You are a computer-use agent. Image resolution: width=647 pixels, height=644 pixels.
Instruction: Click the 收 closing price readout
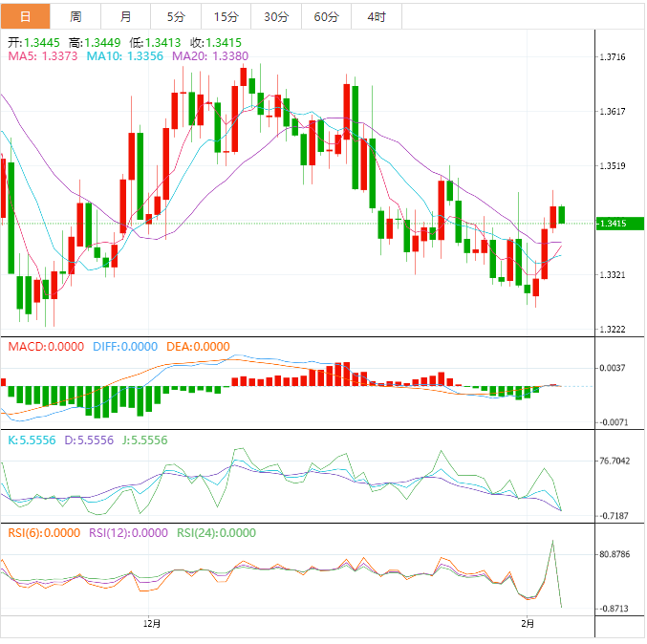point(215,42)
